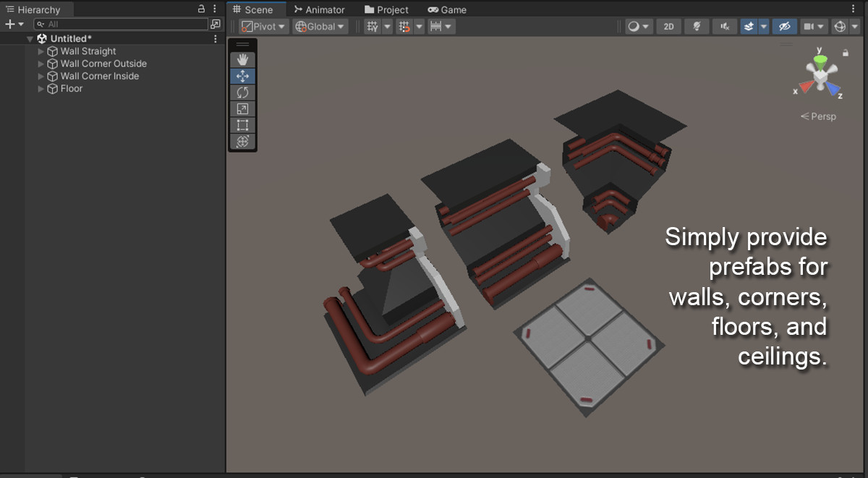Viewport: 868px width, 478px height.
Task: Select Wall Corner Inside in the Hierarchy
Action: click(x=97, y=76)
